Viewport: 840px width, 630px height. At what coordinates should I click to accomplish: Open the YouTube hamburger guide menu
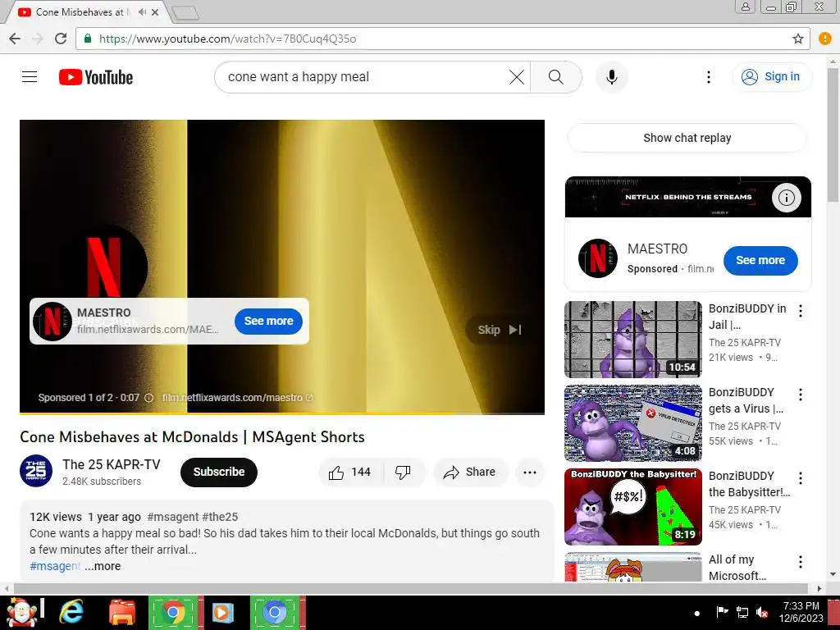tap(30, 77)
